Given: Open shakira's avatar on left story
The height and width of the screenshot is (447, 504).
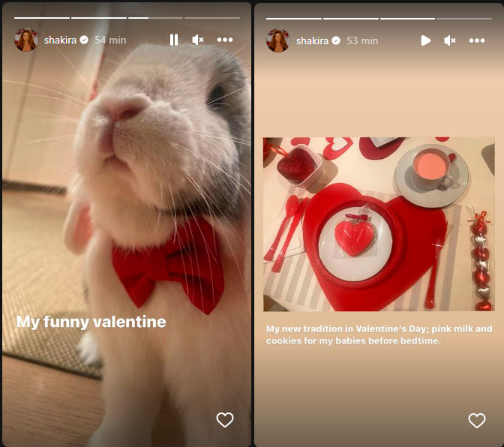Looking at the screenshot, I should pos(26,40).
